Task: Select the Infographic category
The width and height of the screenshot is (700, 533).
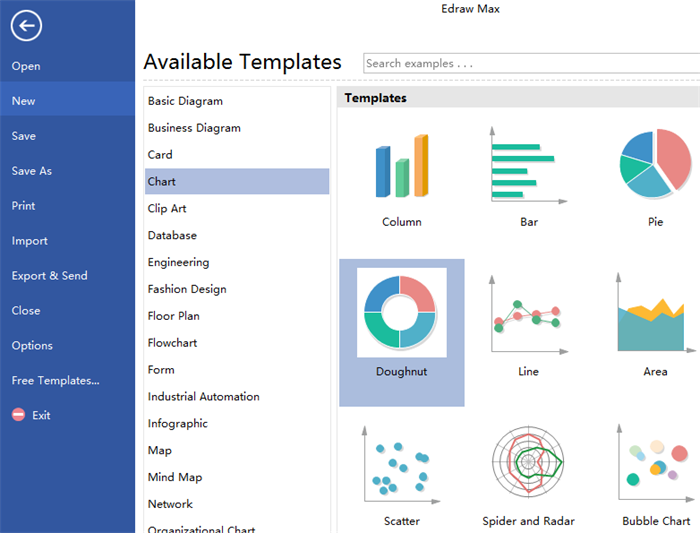Action: [237, 423]
